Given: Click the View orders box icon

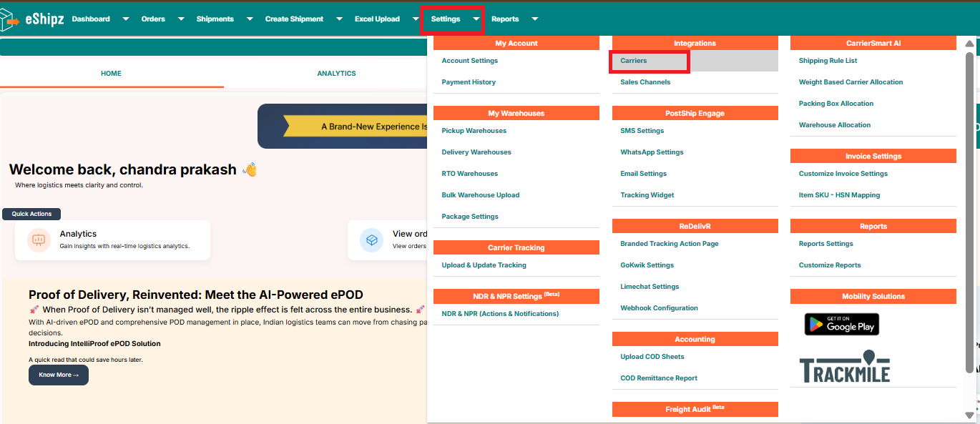Looking at the screenshot, I should coord(372,240).
